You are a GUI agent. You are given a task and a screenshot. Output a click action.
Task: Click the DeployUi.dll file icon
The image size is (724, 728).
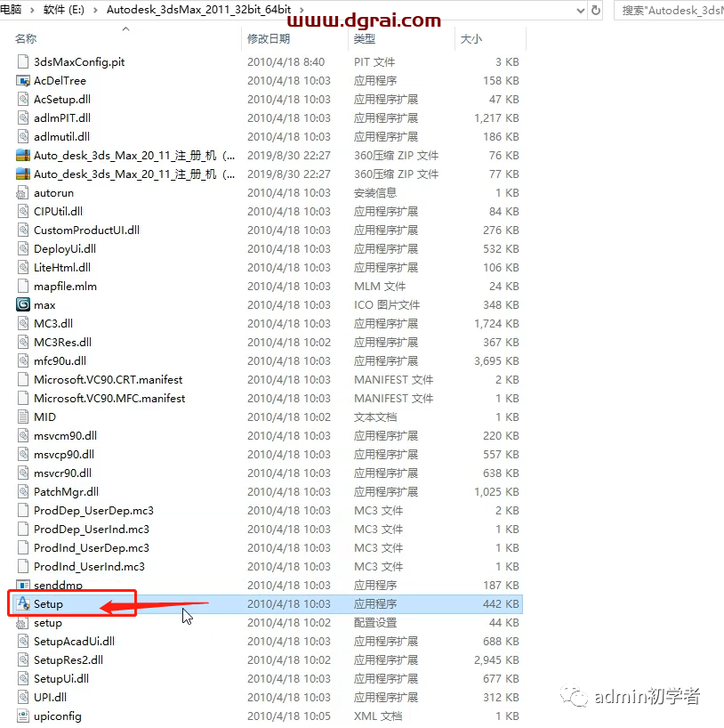23,249
